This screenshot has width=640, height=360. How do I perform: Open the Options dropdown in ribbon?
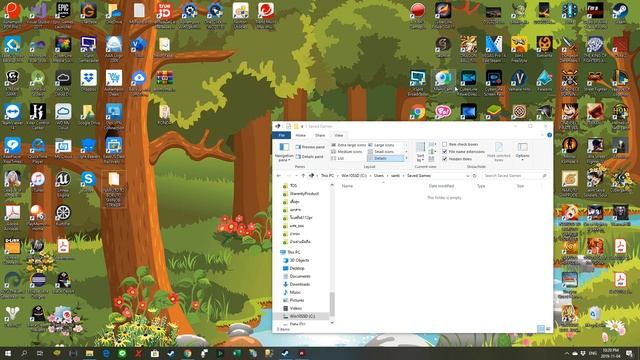tap(522, 151)
